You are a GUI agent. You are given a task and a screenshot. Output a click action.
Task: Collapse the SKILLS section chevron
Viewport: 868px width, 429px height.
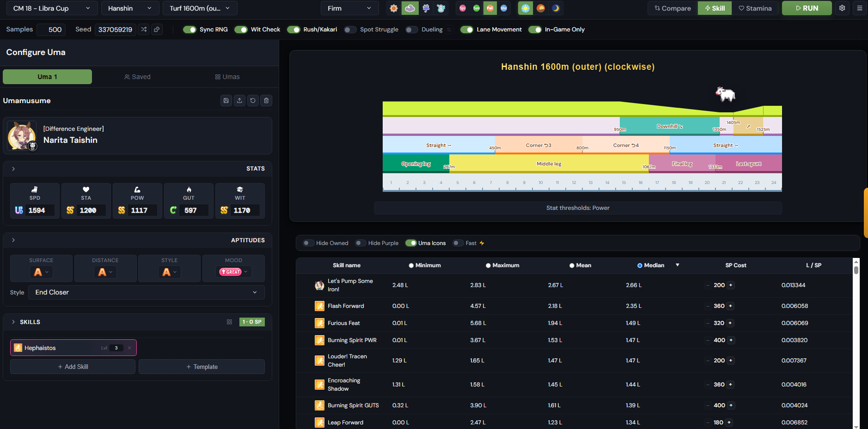tap(13, 322)
